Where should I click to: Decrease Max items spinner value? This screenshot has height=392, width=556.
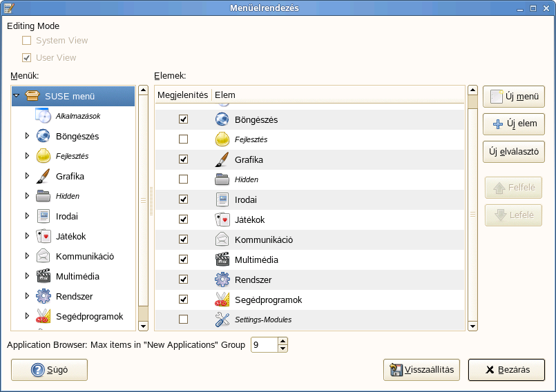[282, 349]
